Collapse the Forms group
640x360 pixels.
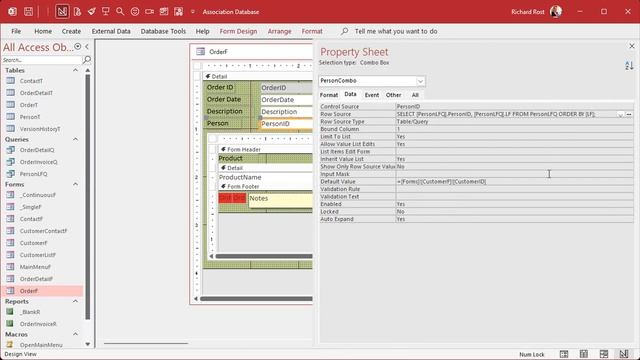(x=75, y=184)
